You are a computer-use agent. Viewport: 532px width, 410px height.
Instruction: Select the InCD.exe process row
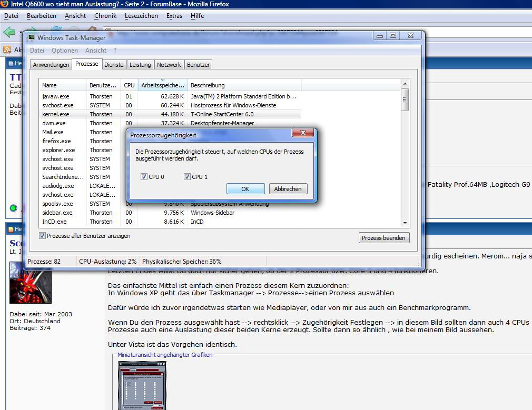point(170,222)
